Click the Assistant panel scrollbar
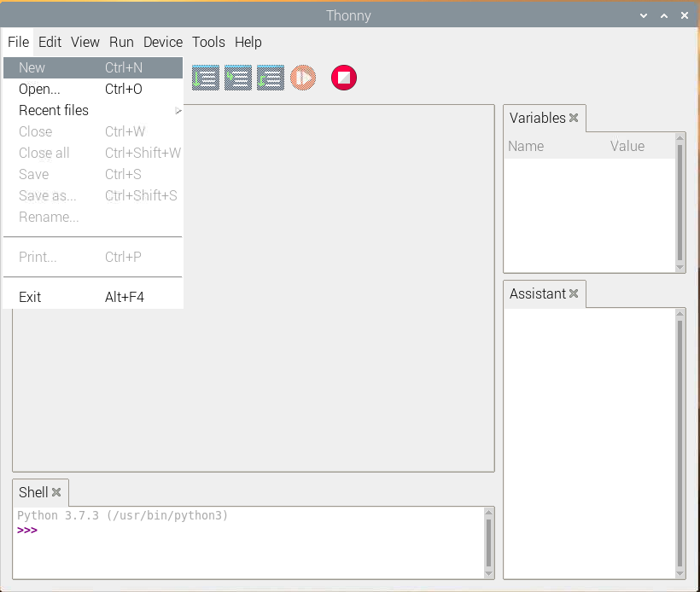Screen dimensions: 700x592 (680, 444)
